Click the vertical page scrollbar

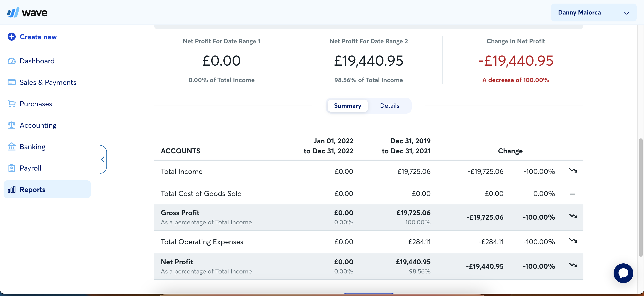pos(642,197)
